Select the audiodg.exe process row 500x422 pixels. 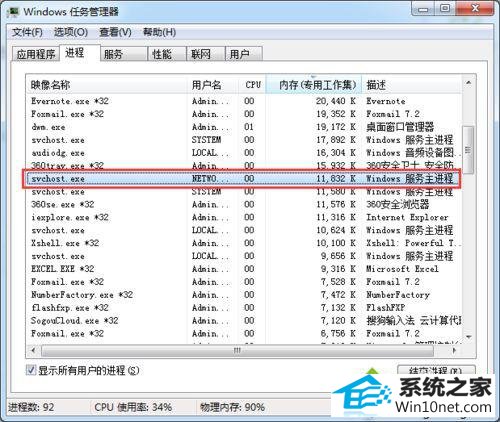tap(244, 153)
